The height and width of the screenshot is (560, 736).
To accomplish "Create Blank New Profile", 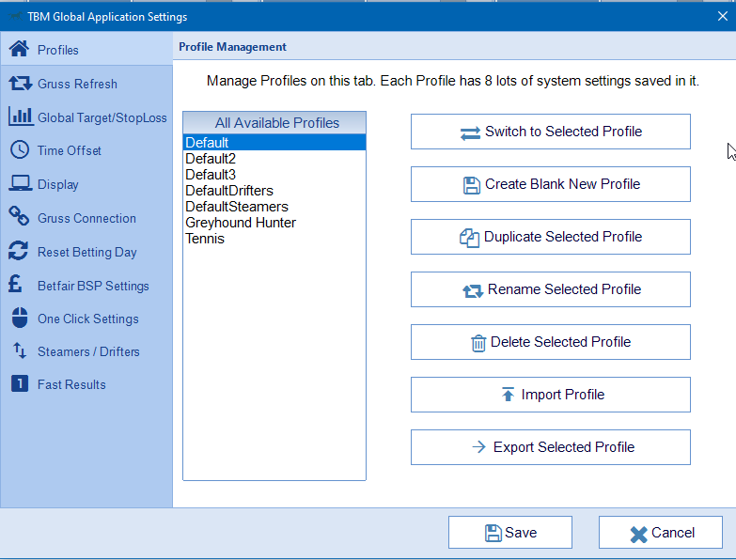I will tap(551, 184).
